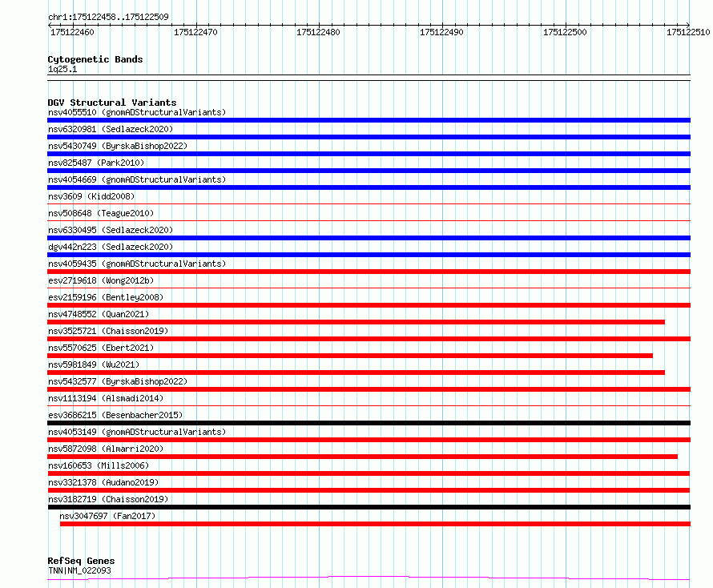Click the Cytogenetic Bands track title

coord(95,59)
